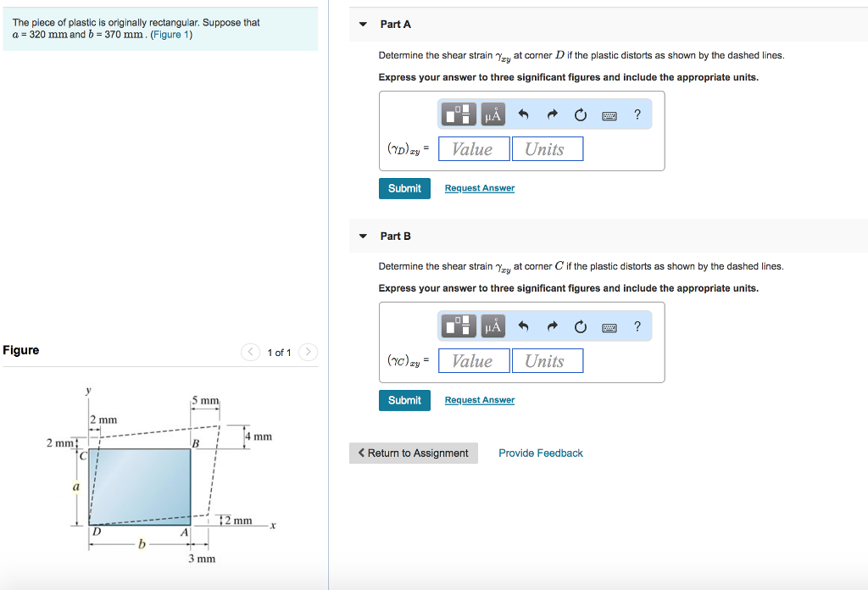
Task: Open help for Part A answer box
Action: click(637, 114)
